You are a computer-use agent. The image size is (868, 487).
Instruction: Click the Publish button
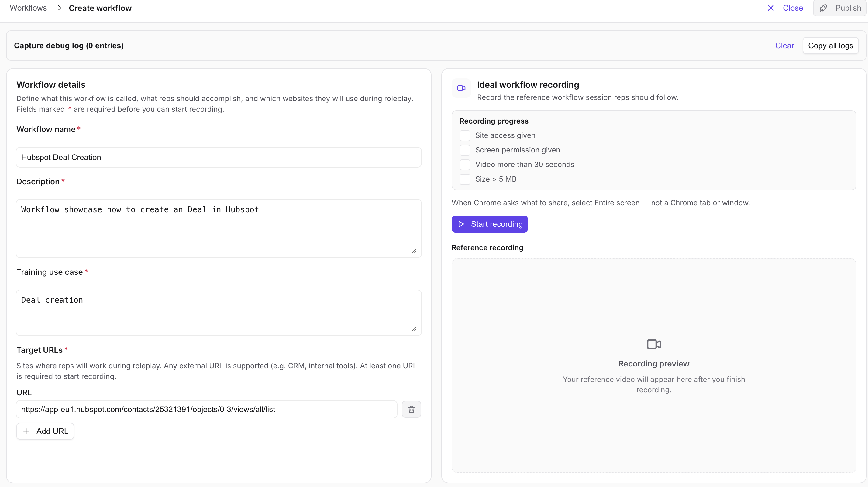tap(839, 8)
